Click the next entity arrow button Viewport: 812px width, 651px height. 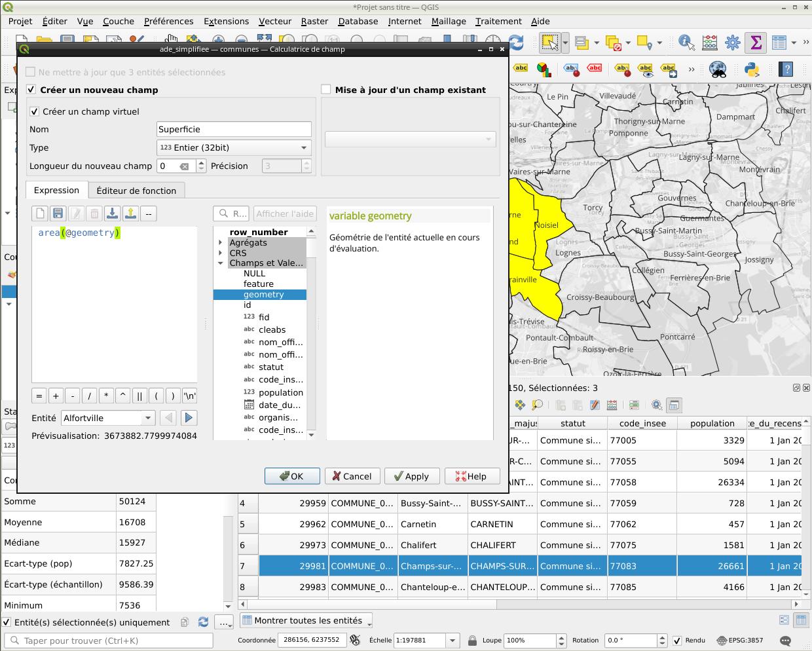[189, 418]
